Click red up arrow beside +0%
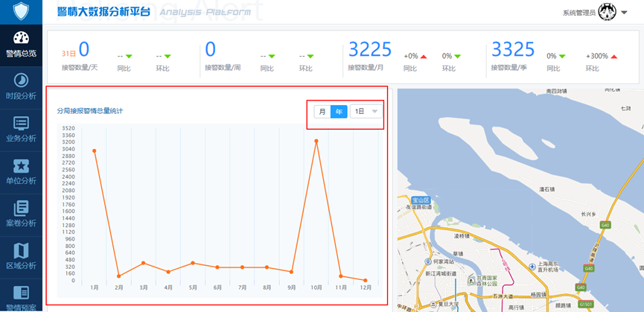Image resolution: width=644 pixels, height=312 pixels. [x=424, y=57]
